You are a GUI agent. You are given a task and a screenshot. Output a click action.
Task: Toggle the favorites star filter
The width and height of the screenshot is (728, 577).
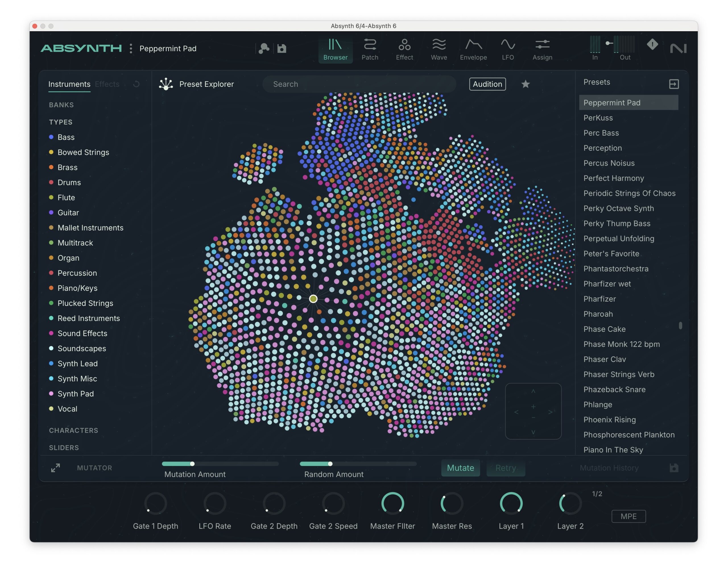point(526,84)
